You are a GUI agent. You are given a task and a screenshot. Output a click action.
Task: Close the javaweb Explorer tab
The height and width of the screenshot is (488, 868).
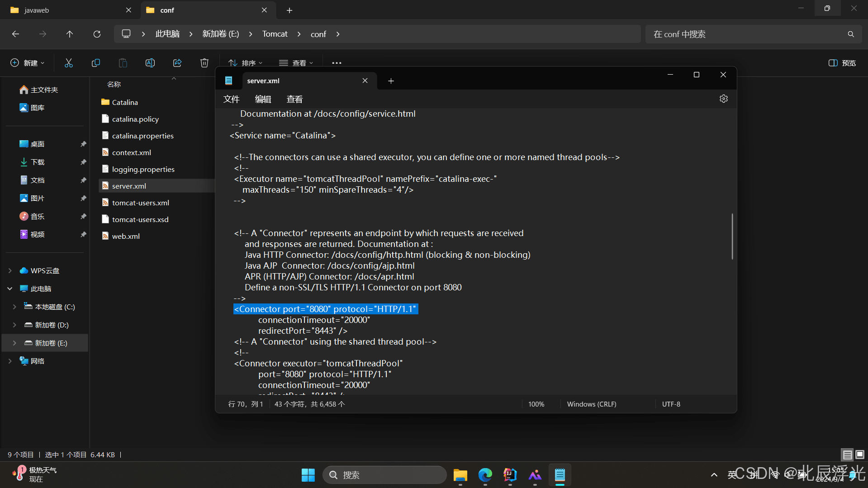[128, 10]
